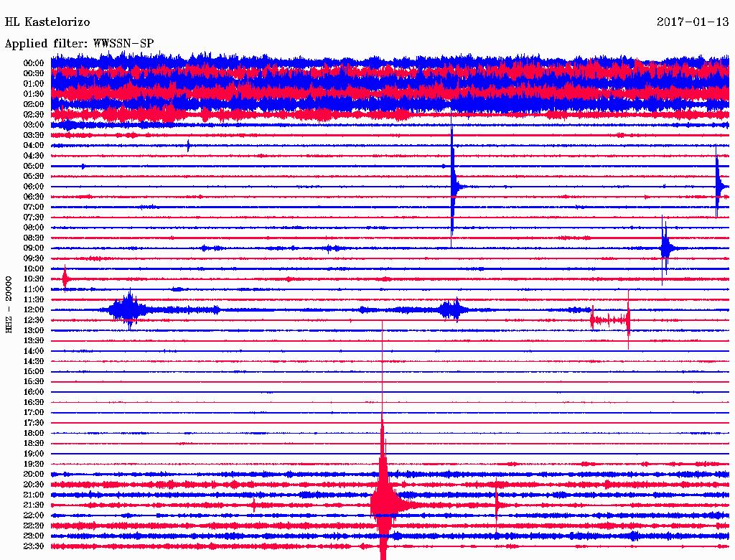
Task: Click the '17:30' time label
Action: pos(34,423)
